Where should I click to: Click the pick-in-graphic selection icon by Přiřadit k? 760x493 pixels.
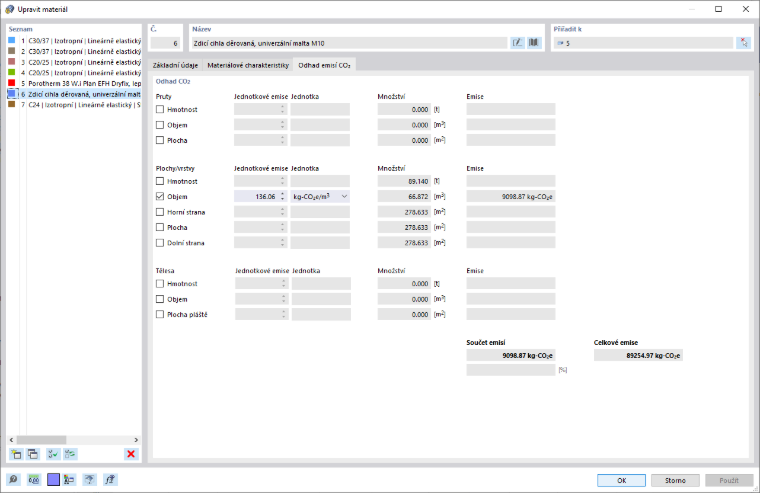744,43
